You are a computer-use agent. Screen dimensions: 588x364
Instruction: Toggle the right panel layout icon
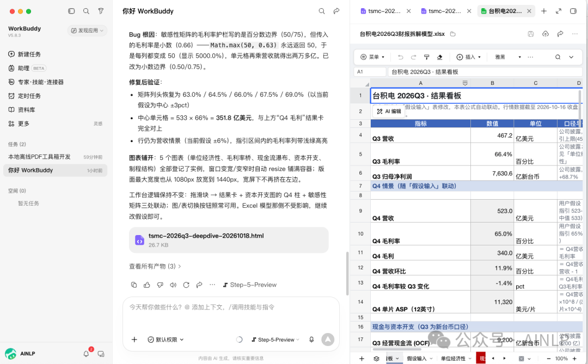point(573,11)
